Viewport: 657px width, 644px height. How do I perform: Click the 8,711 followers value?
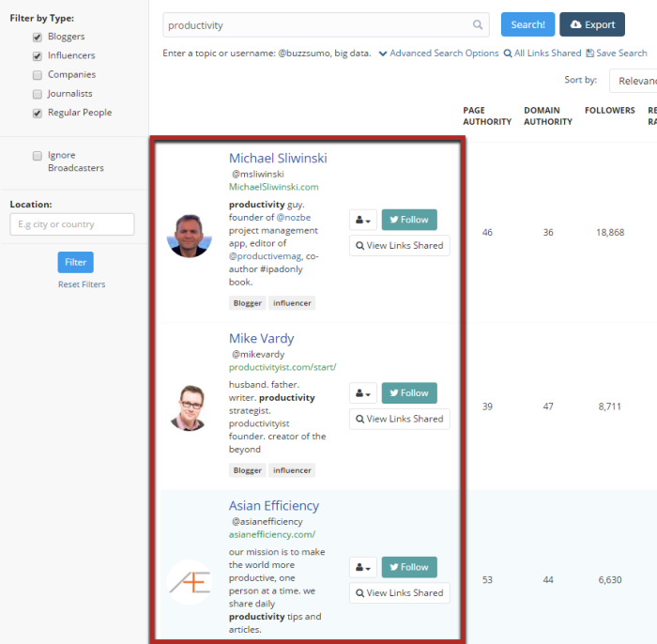coord(610,406)
